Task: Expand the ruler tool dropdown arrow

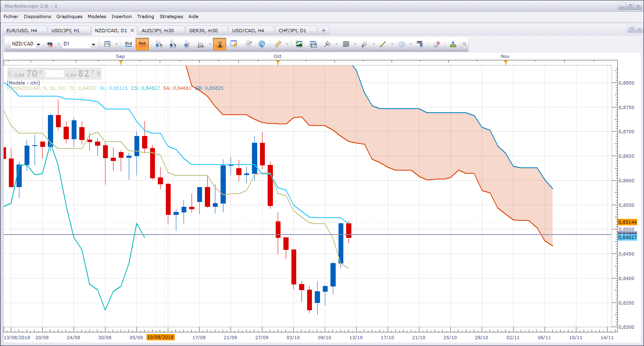Action: (287, 44)
